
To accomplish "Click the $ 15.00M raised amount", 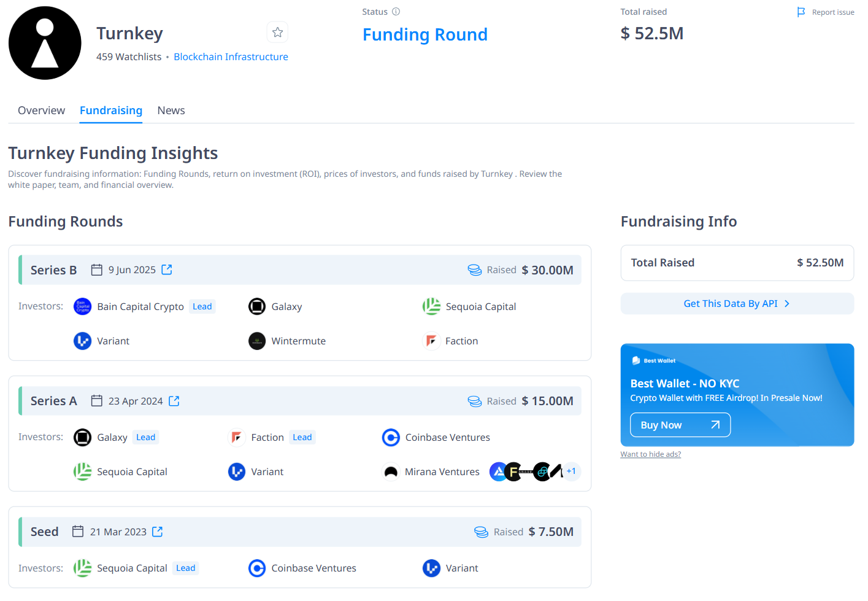I will pos(548,401).
